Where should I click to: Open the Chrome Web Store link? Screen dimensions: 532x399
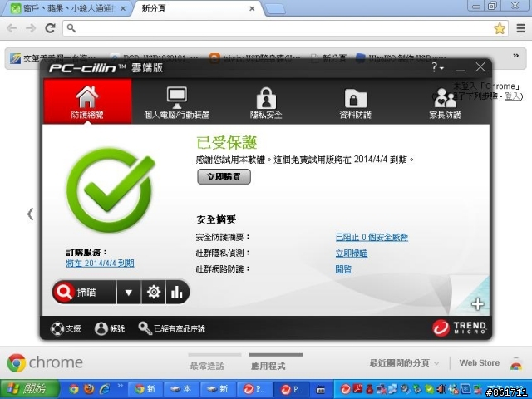479,362
